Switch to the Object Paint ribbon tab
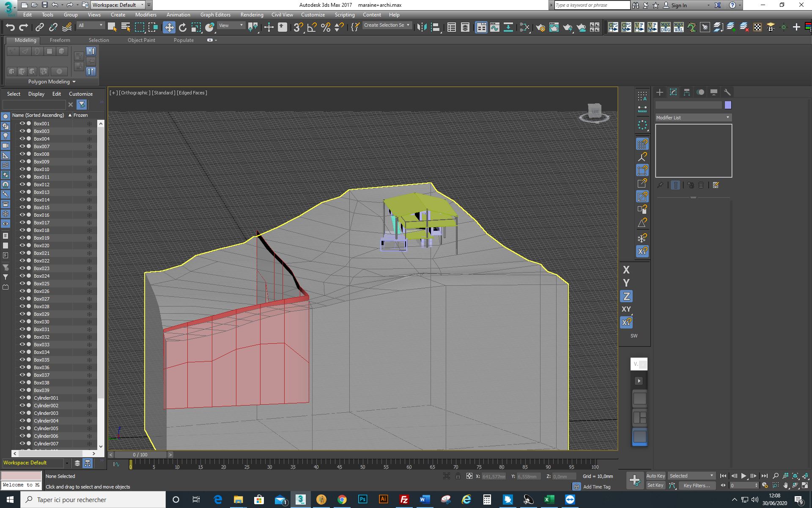Screen dimensions: 812x508 [141, 40]
